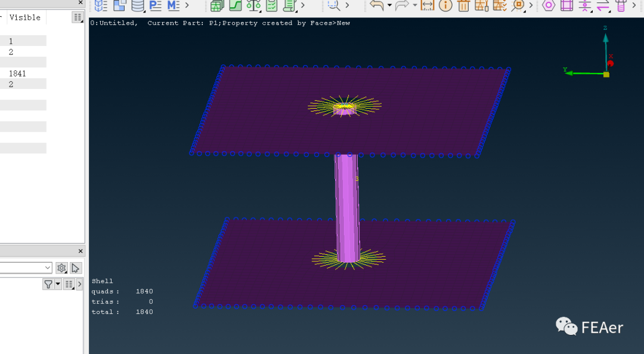Open the database cylinder icon
The width and height of the screenshot is (644, 354).
[138, 5]
